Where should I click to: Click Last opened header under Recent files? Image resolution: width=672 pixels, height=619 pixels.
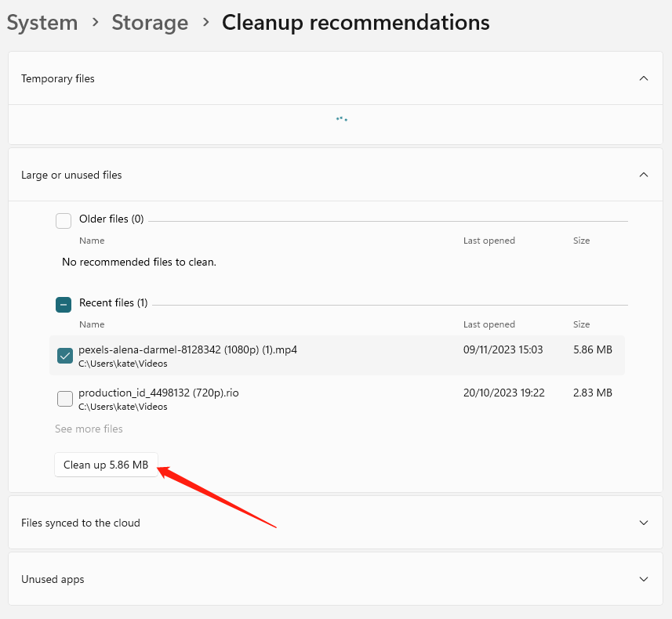coord(489,324)
